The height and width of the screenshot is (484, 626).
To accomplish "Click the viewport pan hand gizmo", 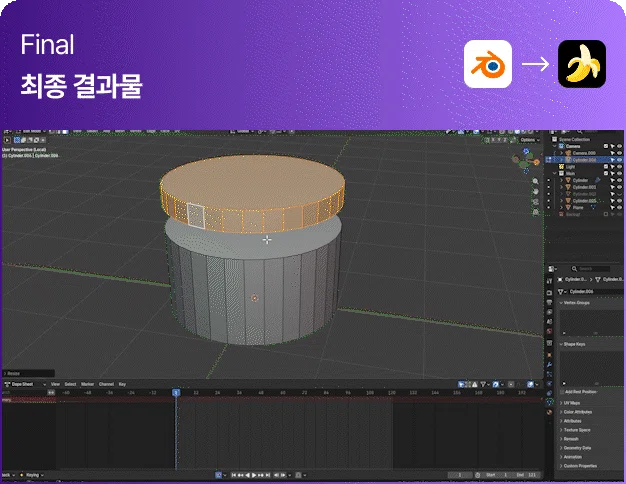I will click(536, 191).
